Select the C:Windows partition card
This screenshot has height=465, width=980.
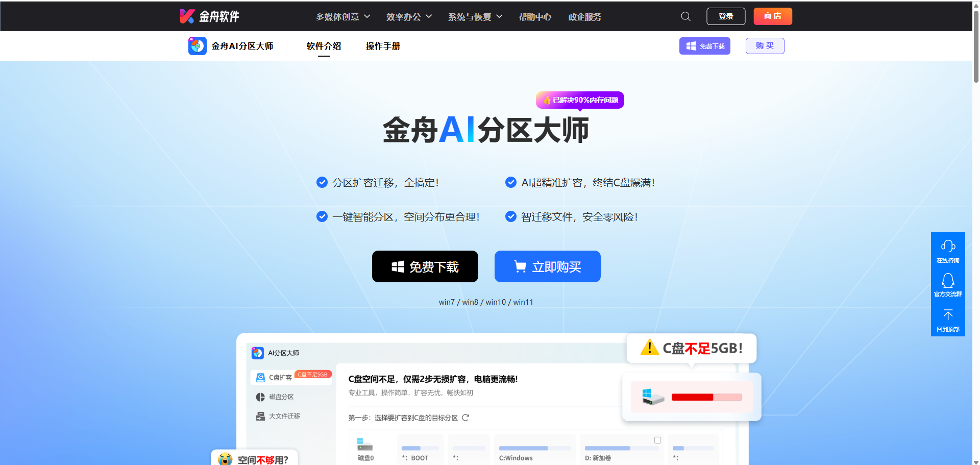[534, 448]
